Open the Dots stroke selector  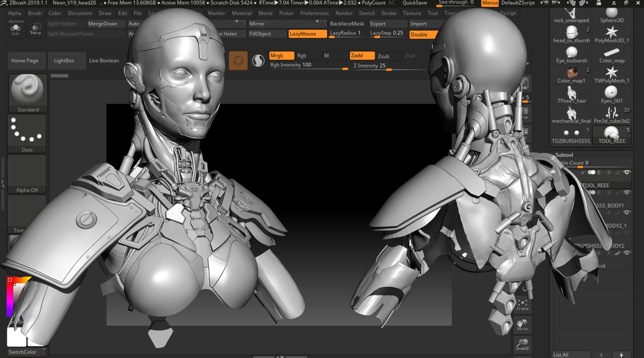[27, 133]
